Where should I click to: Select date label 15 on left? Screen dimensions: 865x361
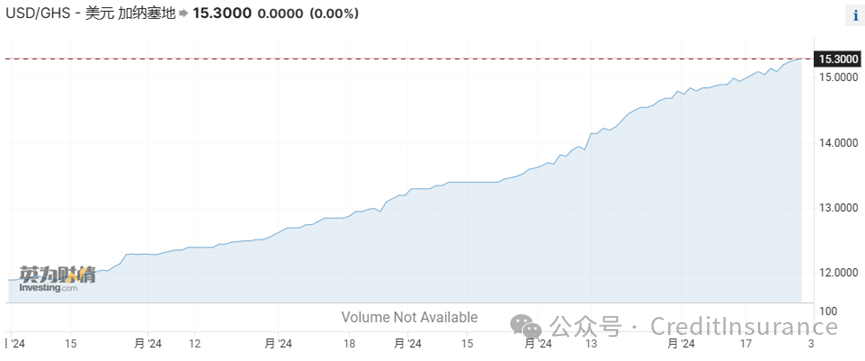70,344
